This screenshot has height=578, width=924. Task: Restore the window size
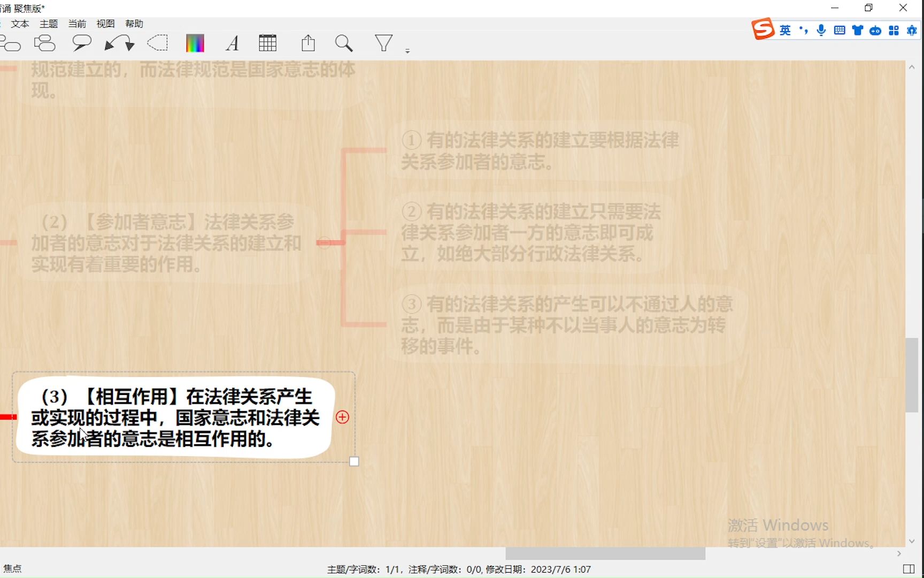click(868, 7)
